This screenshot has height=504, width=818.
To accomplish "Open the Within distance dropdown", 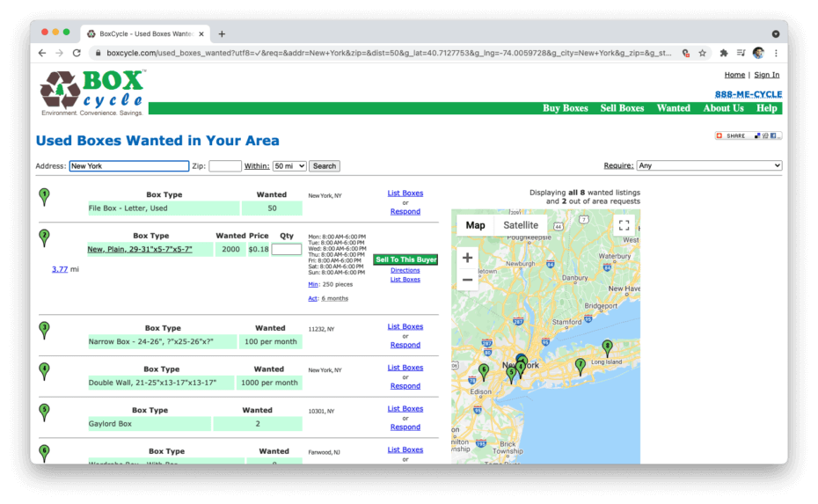I will [289, 166].
